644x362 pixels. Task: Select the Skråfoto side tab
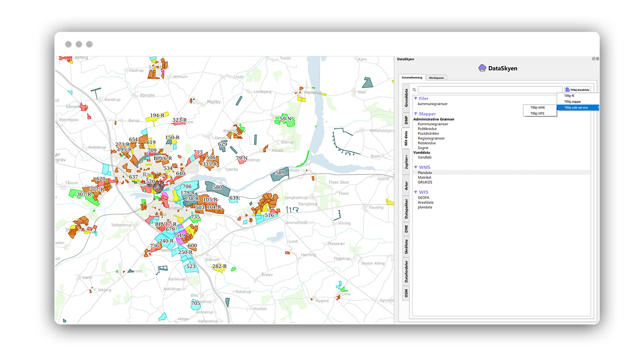pos(406,246)
